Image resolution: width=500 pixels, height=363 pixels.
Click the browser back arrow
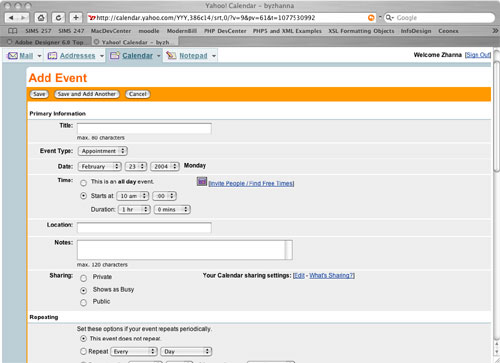pyautogui.click(x=11, y=18)
